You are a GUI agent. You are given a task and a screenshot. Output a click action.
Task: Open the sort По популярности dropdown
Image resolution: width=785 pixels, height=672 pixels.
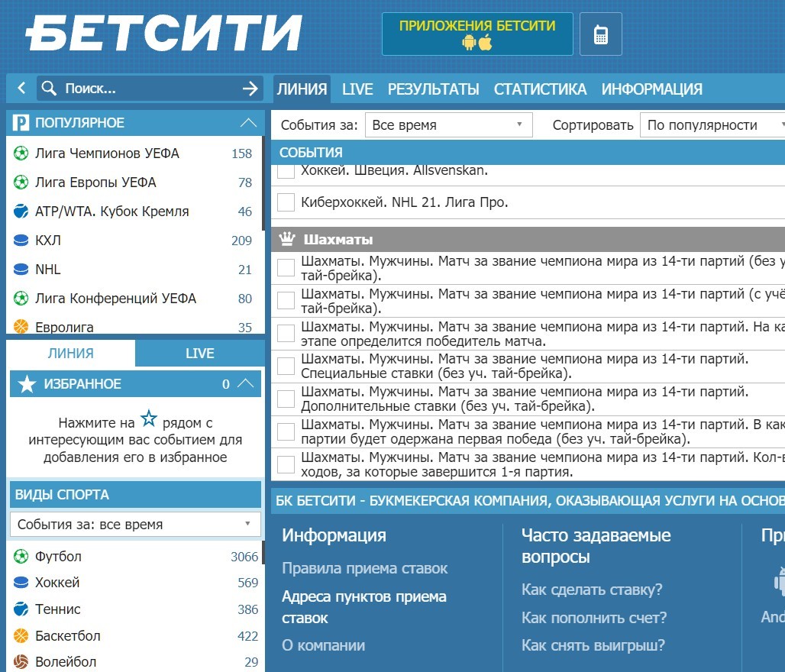click(713, 124)
